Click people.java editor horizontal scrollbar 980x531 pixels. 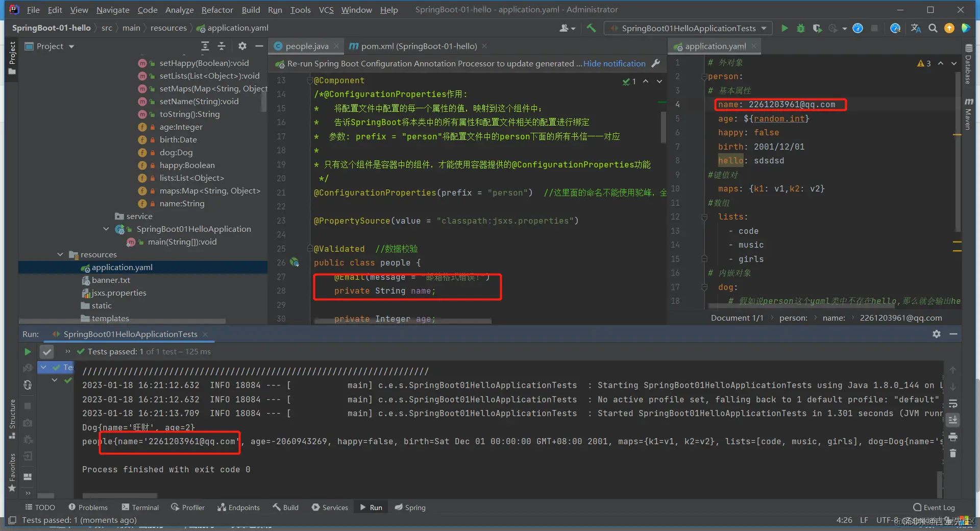[x=403, y=321]
